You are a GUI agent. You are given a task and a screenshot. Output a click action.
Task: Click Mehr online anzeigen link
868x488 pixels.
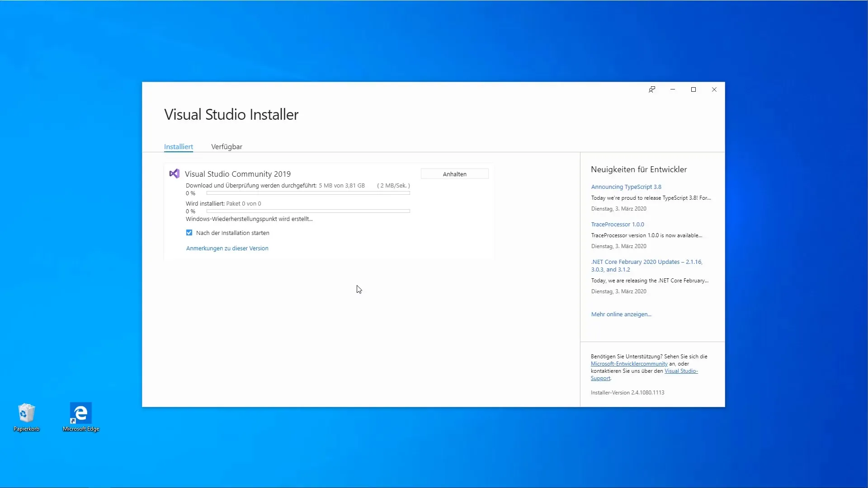coord(621,314)
